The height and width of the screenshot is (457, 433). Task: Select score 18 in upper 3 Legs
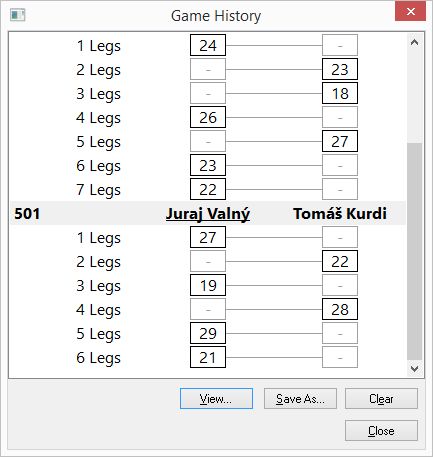pos(340,93)
